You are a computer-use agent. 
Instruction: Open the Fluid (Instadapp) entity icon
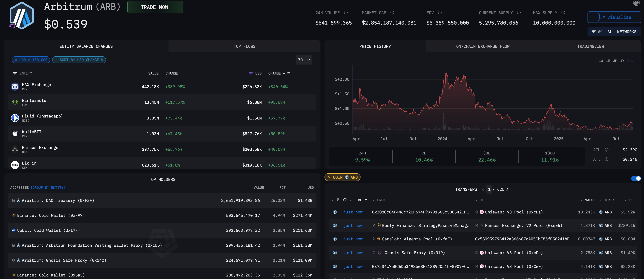click(15, 118)
